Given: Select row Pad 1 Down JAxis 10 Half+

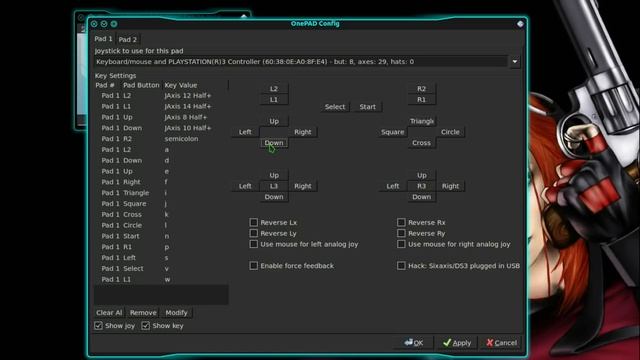Looking at the screenshot, I should [x=161, y=128].
